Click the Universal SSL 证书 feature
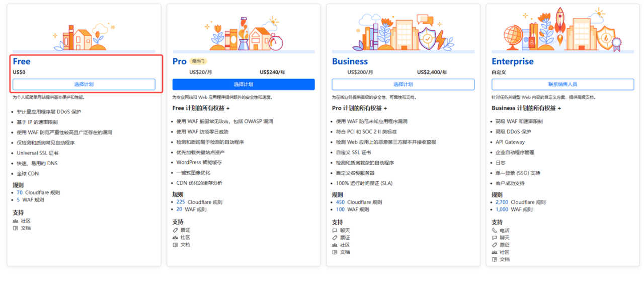This screenshot has width=644, height=281. click(x=38, y=153)
